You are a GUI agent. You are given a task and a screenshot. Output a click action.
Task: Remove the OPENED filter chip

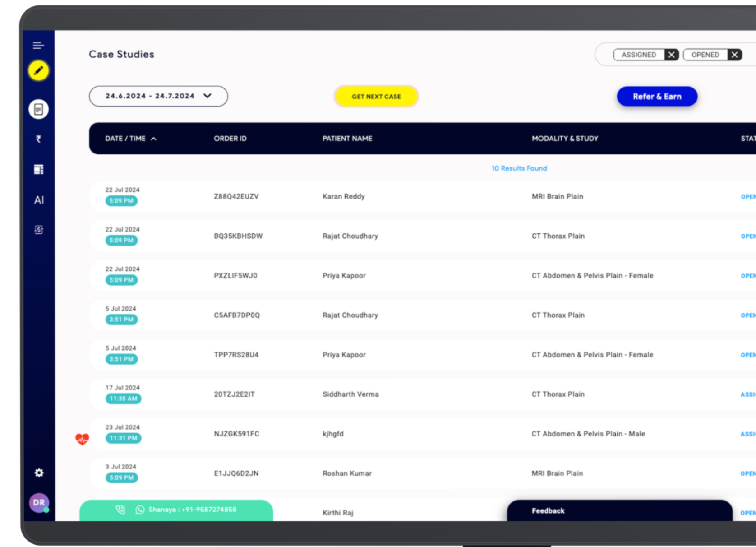coord(734,55)
